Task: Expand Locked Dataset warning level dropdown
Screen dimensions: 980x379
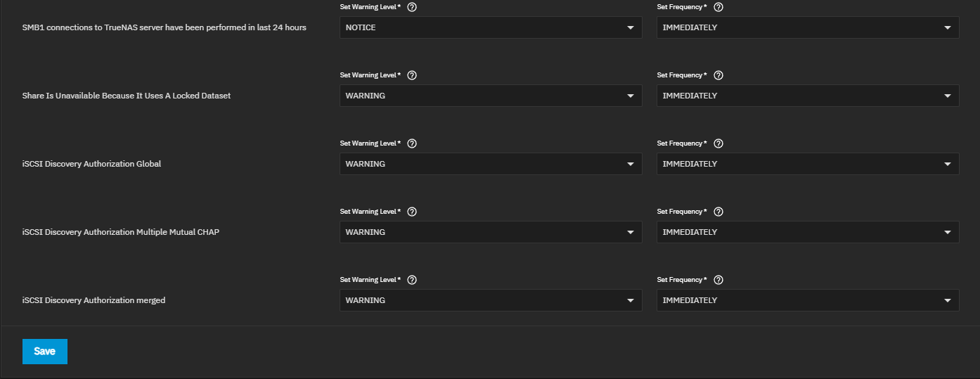Action: (490, 96)
